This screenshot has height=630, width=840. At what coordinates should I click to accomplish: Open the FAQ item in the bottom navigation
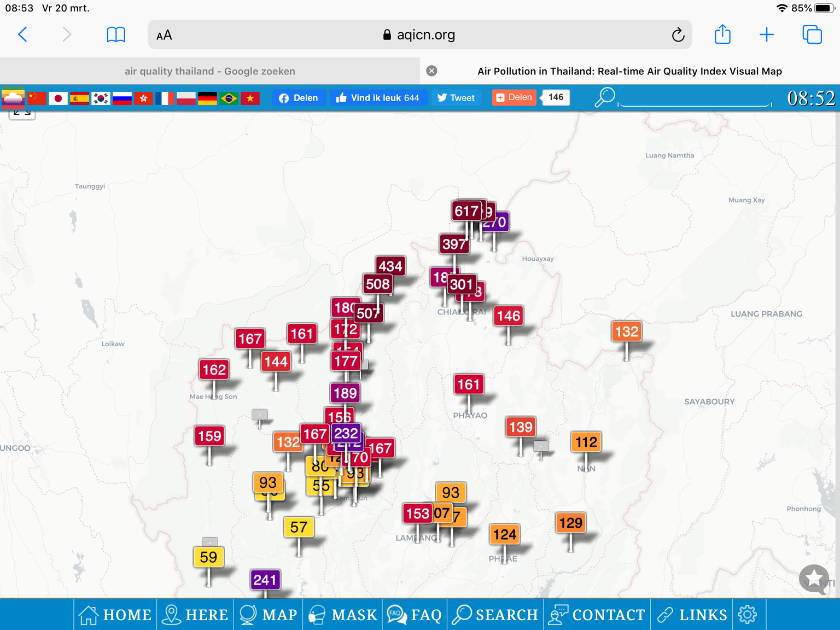pyautogui.click(x=415, y=615)
